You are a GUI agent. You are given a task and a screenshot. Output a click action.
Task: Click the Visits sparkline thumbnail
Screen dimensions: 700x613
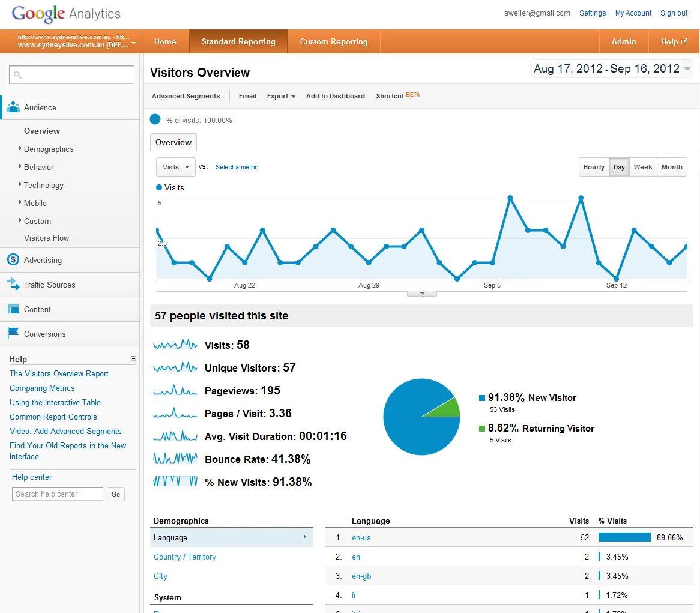175,345
